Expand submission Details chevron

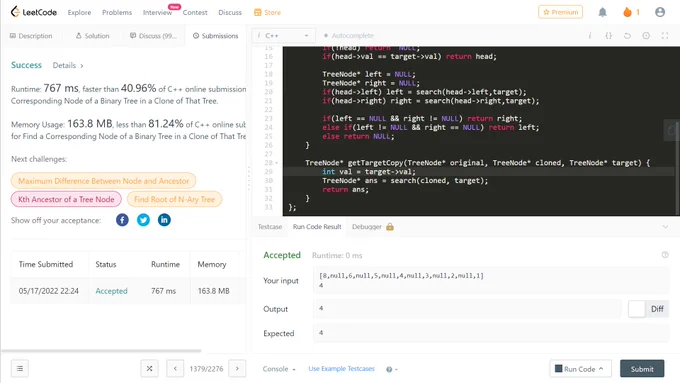tap(82, 65)
